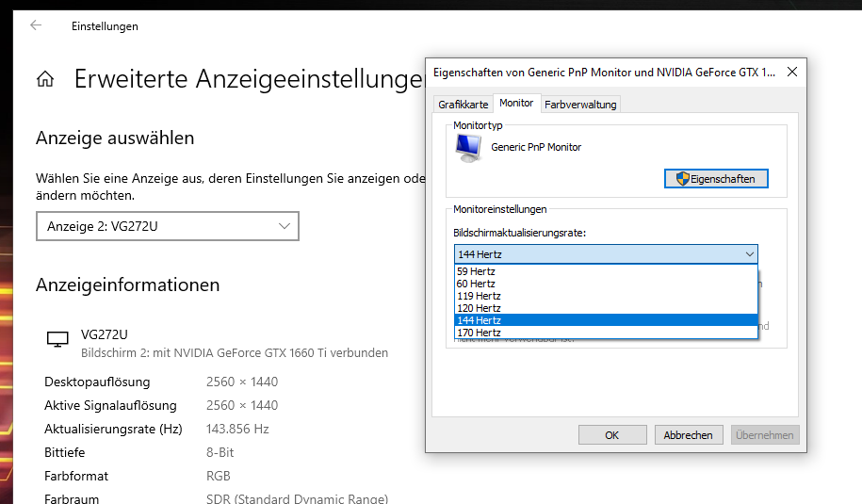The width and height of the screenshot is (862, 504).
Task: Open monitor Eigenschaften button
Action: click(716, 179)
